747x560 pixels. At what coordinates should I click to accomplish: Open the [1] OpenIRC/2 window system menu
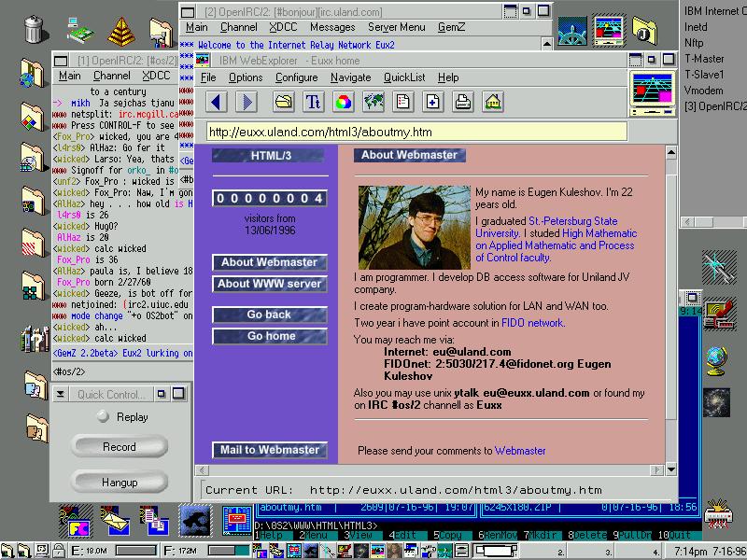coord(61,61)
